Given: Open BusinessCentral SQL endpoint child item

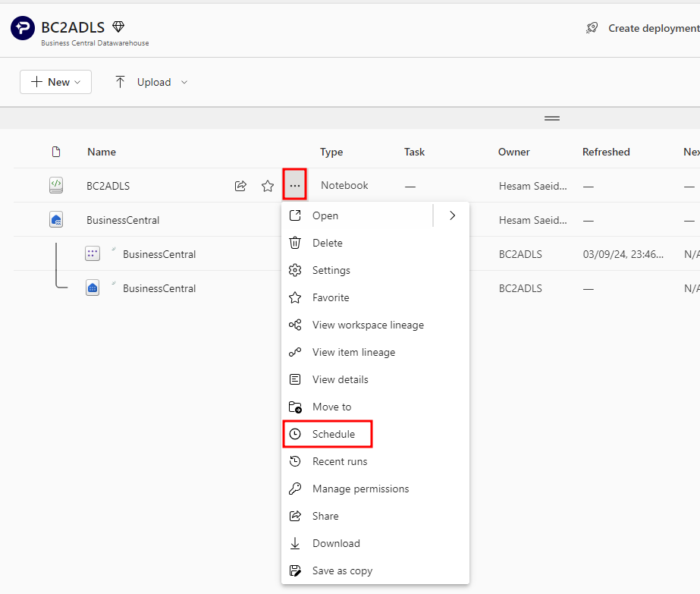Looking at the screenshot, I should tap(159, 288).
